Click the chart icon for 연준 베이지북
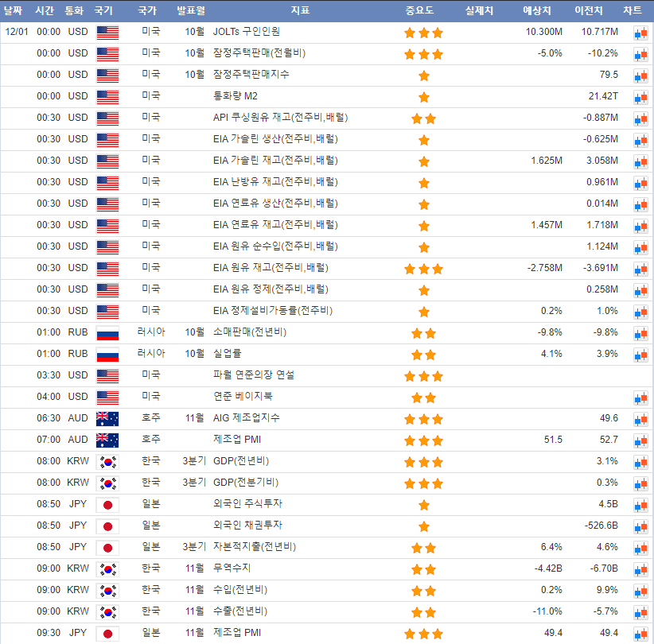The image size is (654, 644). (x=640, y=397)
